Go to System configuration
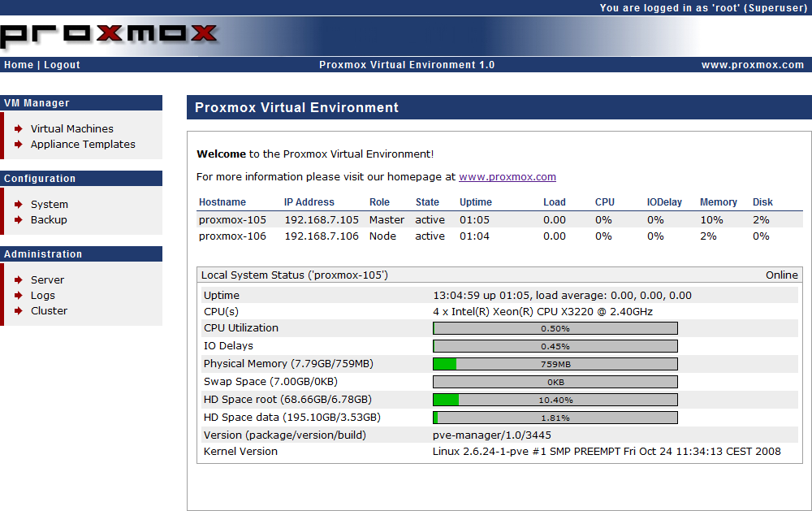This screenshot has width=812, height=511. (50, 204)
